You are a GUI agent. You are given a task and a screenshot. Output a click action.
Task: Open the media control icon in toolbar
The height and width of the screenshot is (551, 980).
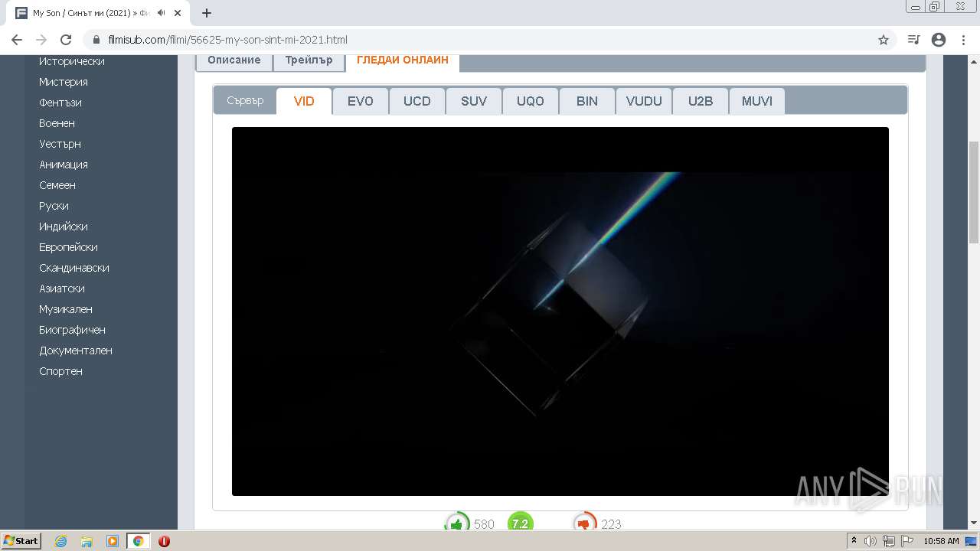coord(913,40)
